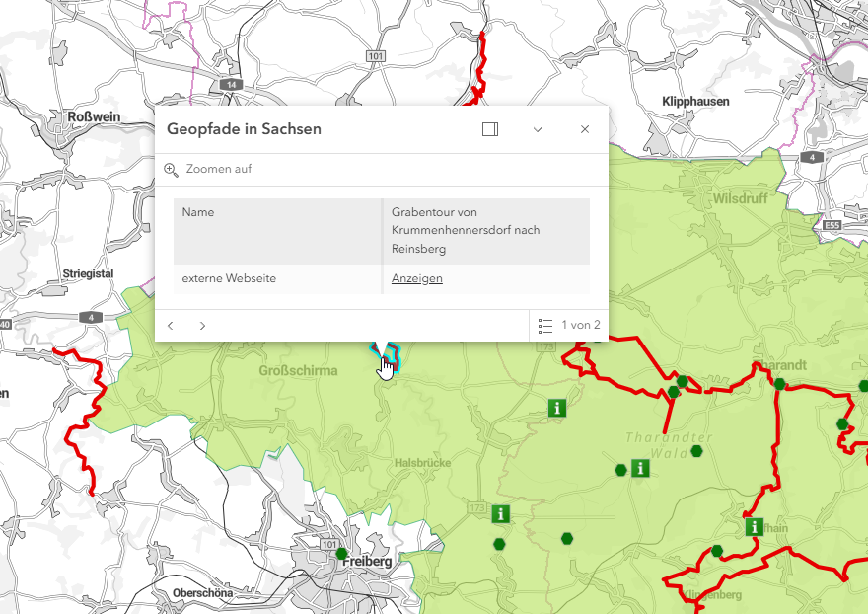
Task: Show the next feature in popup
Action: tap(202, 325)
